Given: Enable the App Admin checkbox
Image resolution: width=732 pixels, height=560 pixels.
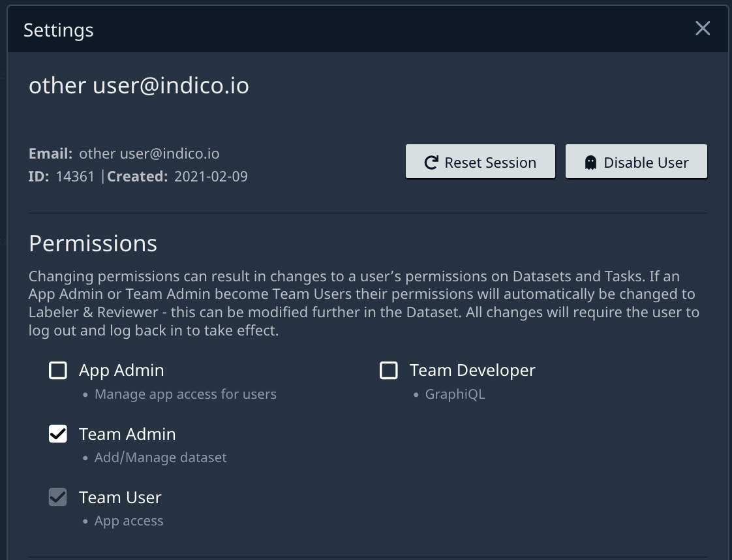Looking at the screenshot, I should (x=58, y=371).
